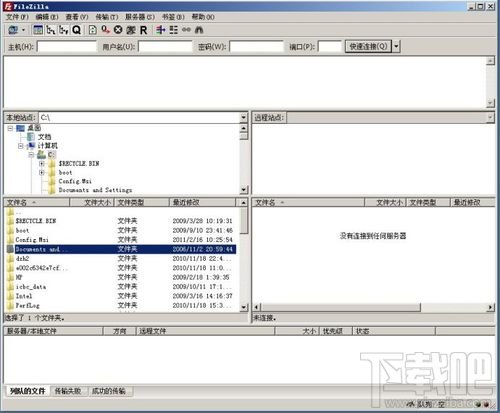This screenshot has width=500, height=413.
Task: Expand the $RECYCLE.BIN tree node
Action: click(x=42, y=164)
